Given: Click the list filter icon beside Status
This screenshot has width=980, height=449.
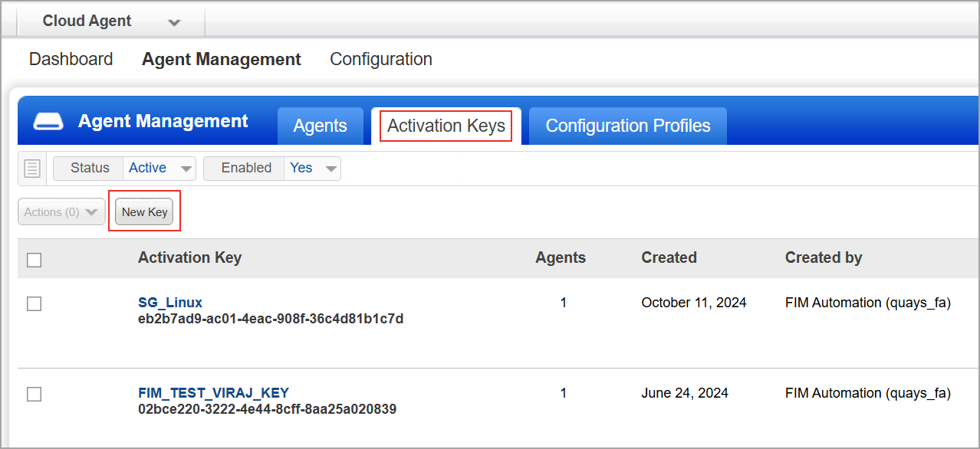Looking at the screenshot, I should (32, 169).
